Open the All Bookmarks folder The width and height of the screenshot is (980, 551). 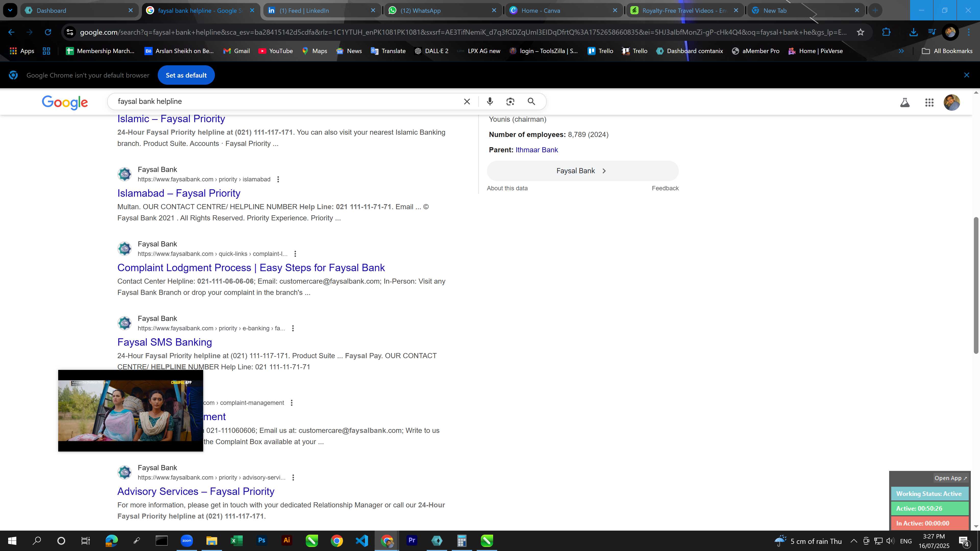(947, 51)
